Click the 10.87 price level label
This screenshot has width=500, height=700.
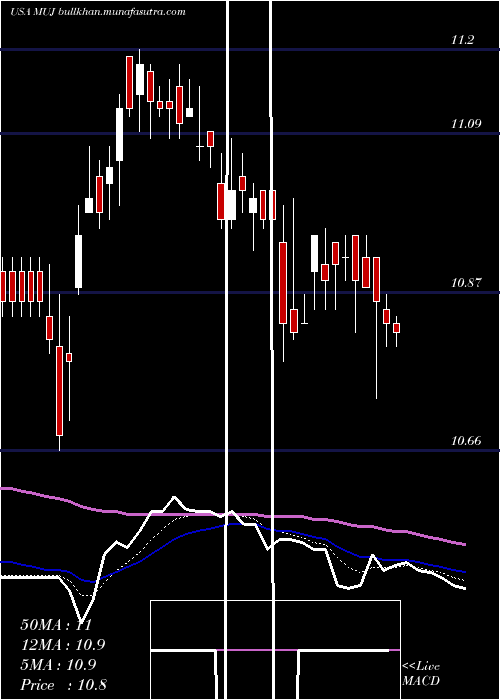point(466,282)
